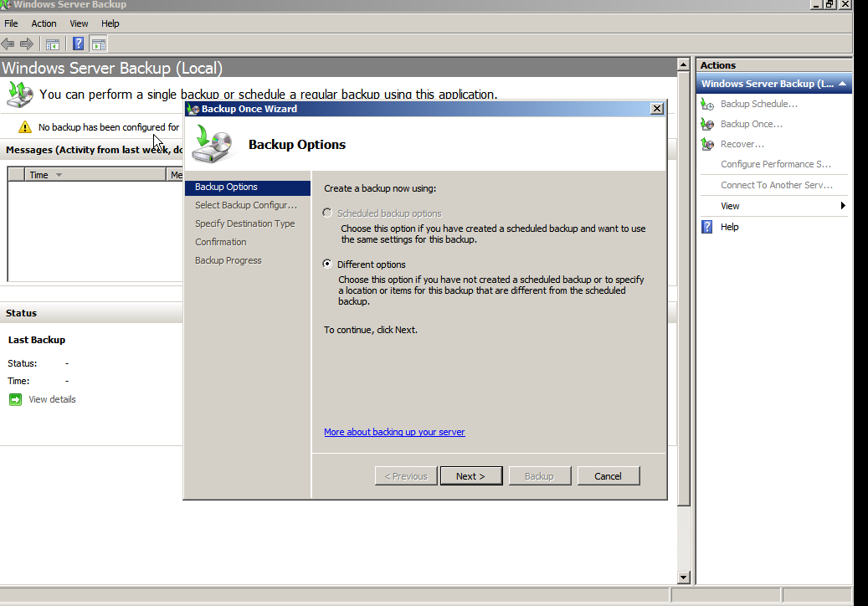868x606 pixels.
Task: Click the Next button
Action: click(471, 476)
